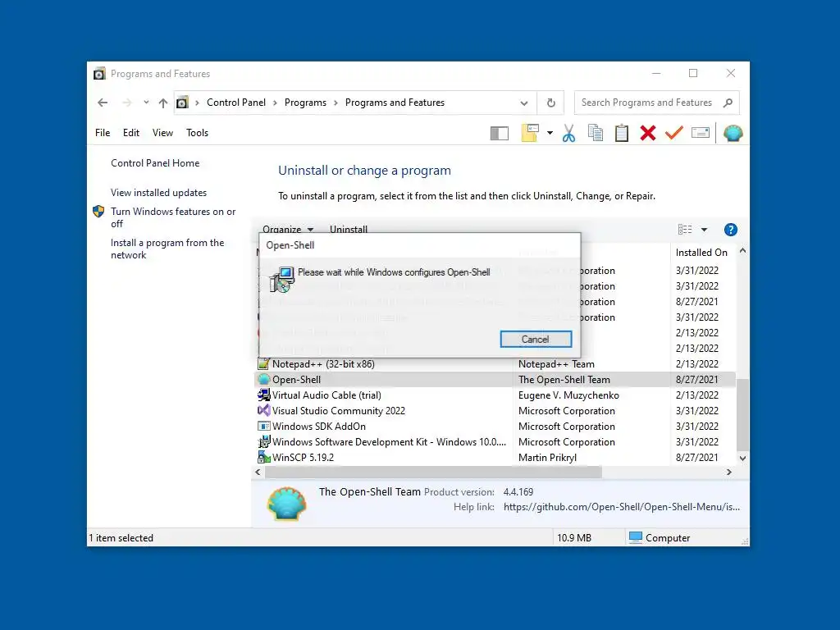This screenshot has height=630, width=840.
Task: Click the blue Help question mark icon
Action: tap(731, 230)
